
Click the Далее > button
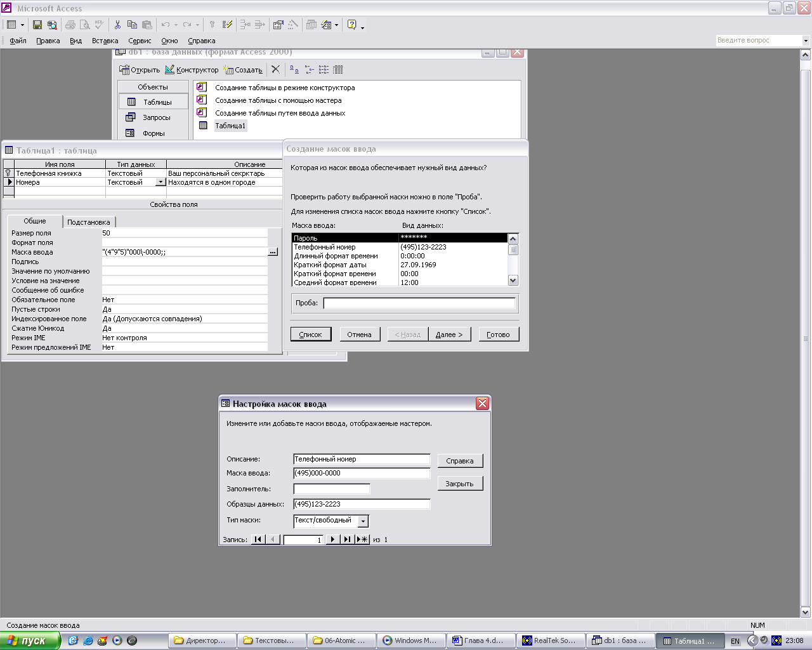449,335
